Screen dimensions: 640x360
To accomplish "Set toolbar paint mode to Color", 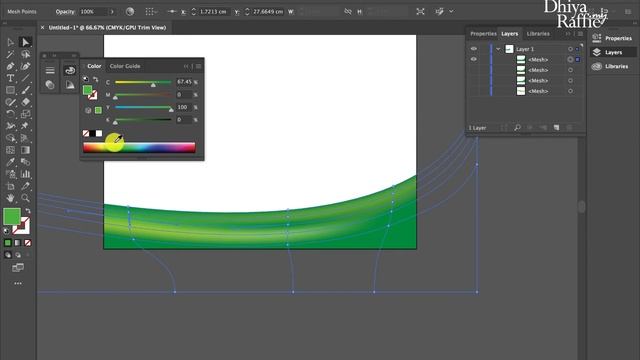I will [8, 243].
